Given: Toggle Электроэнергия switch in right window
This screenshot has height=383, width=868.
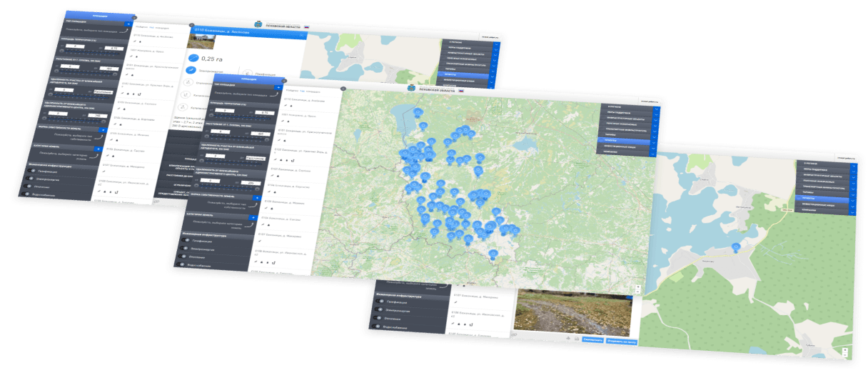Looking at the screenshot, I should tap(379, 309).
